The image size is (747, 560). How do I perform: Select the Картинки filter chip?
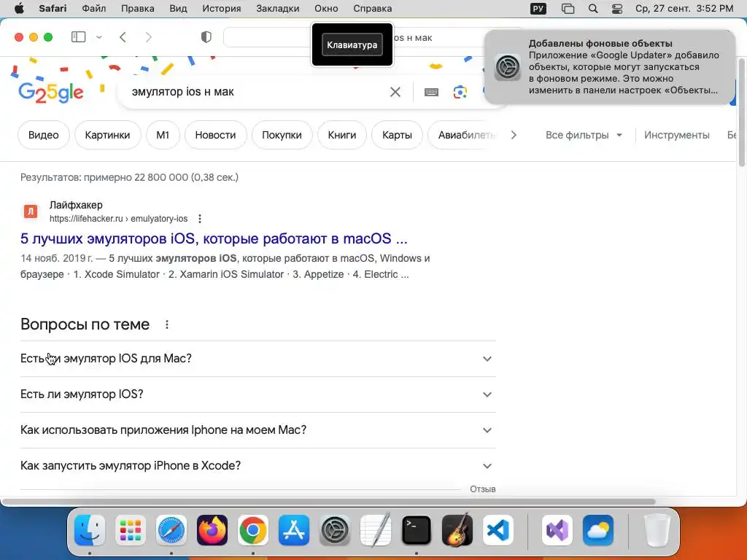tap(107, 135)
